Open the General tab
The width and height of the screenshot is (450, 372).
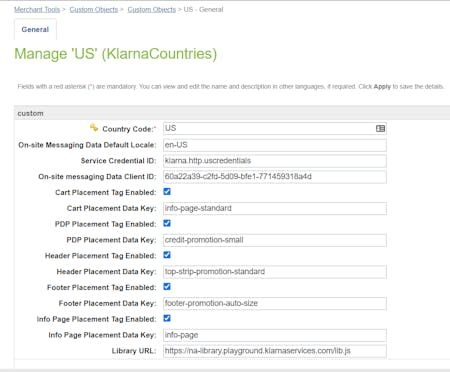pos(35,29)
